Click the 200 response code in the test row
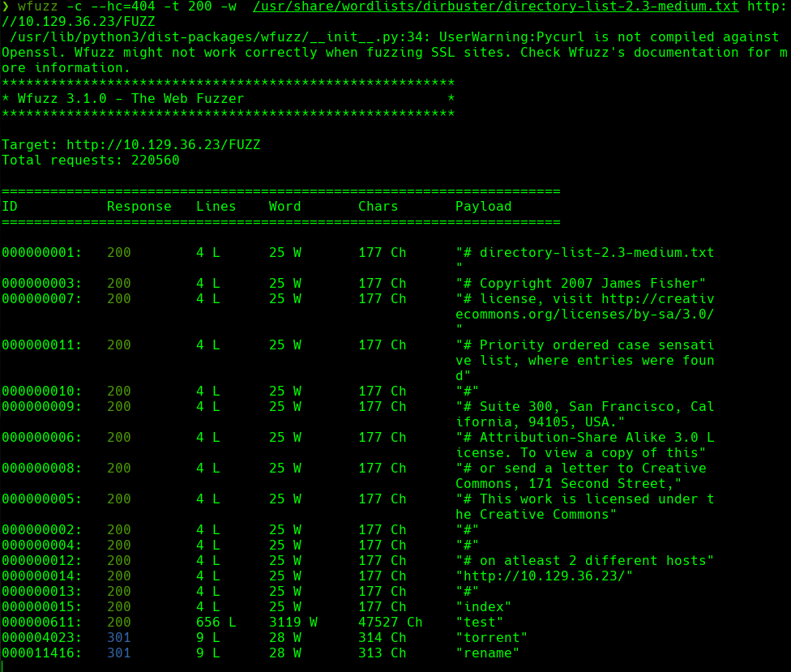The image size is (791, 672). coord(119,622)
